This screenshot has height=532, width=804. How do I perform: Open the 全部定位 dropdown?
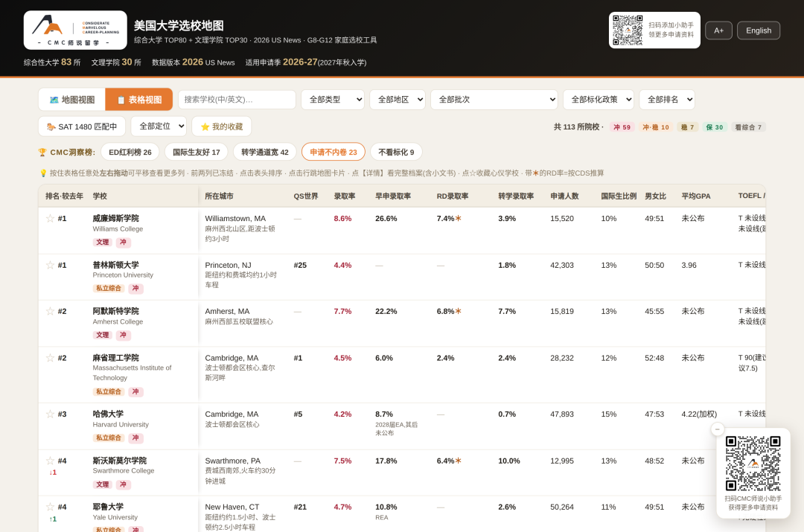tap(159, 126)
